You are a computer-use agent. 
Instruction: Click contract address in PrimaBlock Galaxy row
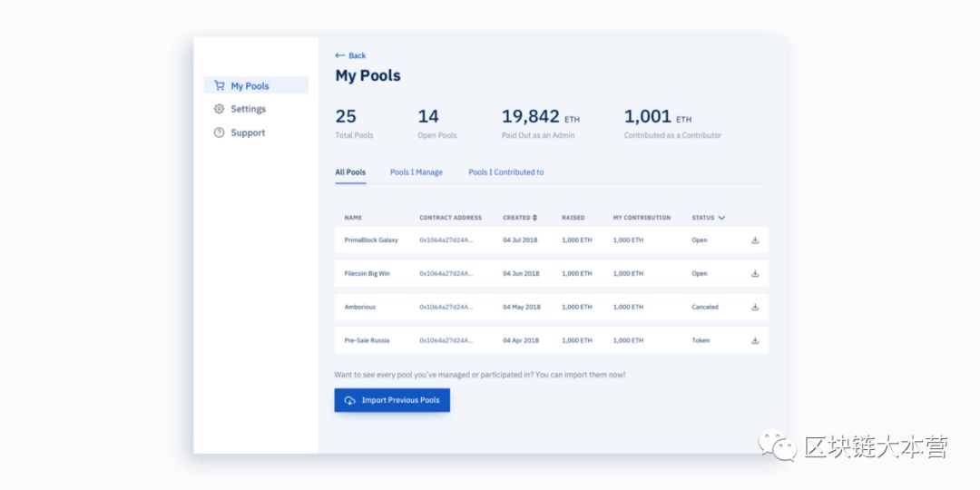(446, 240)
